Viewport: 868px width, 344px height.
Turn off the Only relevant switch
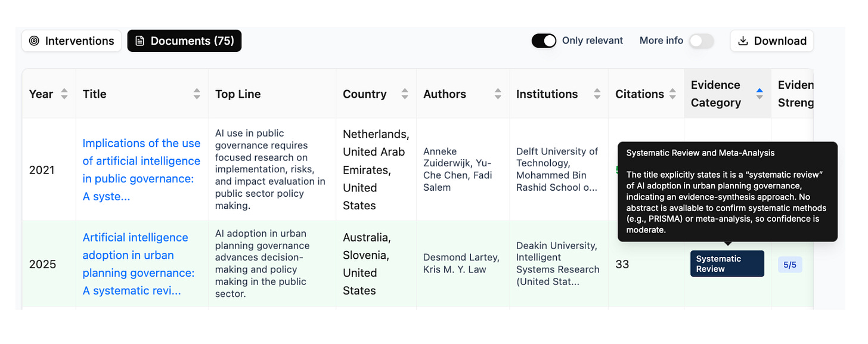(x=544, y=41)
